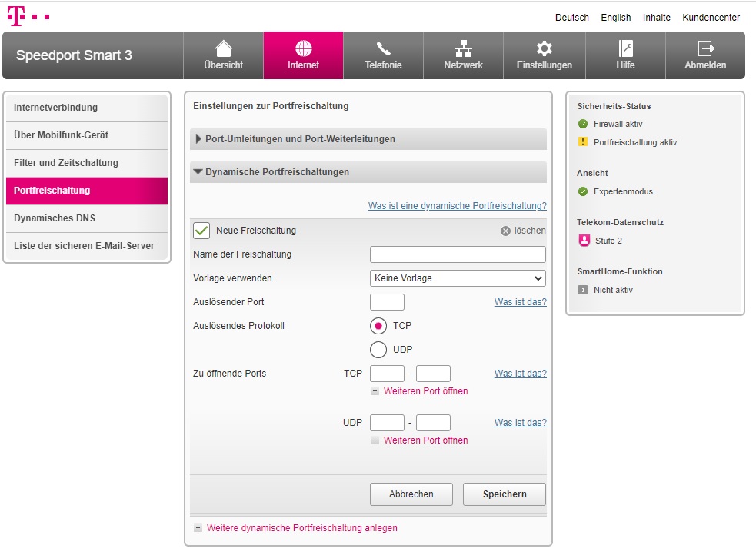This screenshot has height=555, width=756.
Task: Open the Inhalte link
Action: pyautogui.click(x=657, y=18)
